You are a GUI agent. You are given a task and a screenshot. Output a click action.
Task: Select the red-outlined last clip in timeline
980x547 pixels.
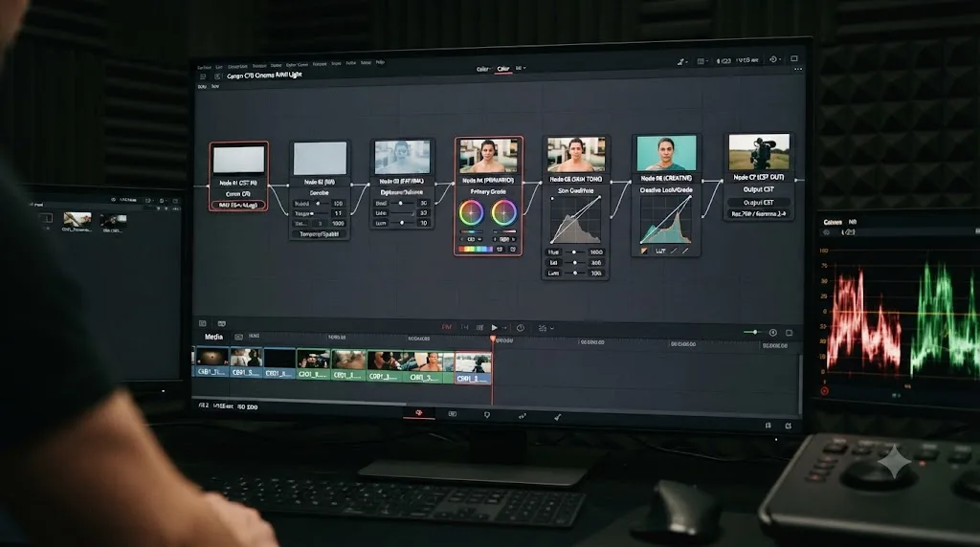click(x=473, y=367)
